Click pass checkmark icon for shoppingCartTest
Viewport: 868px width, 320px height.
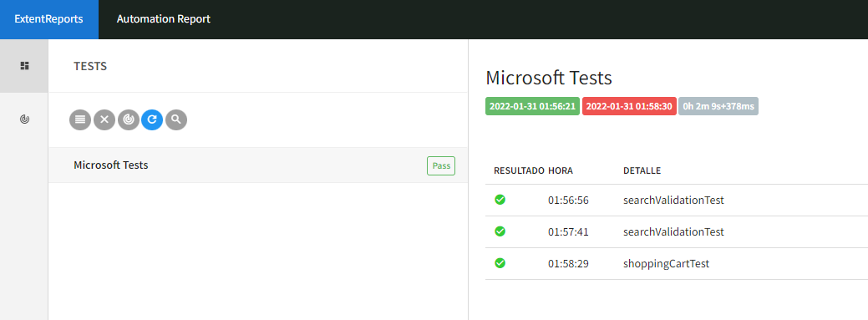(500, 263)
